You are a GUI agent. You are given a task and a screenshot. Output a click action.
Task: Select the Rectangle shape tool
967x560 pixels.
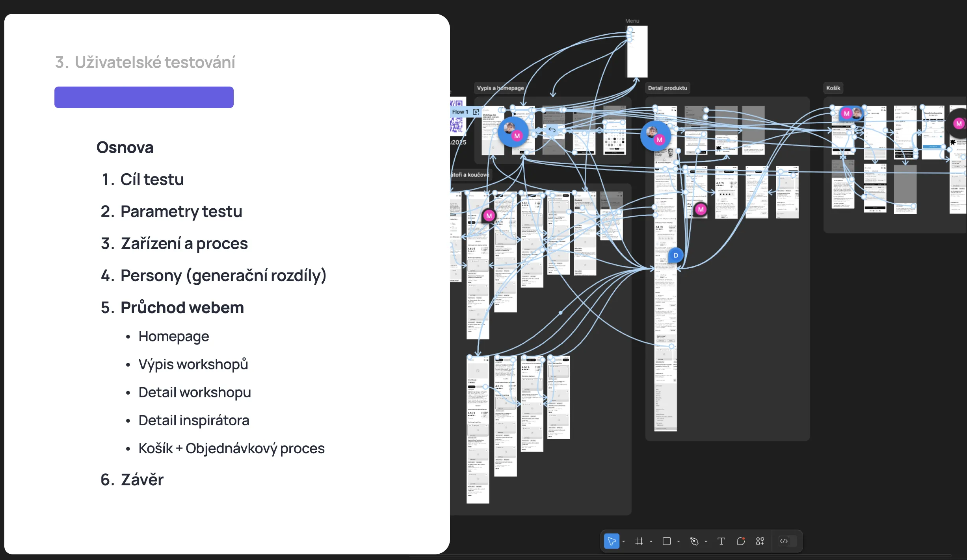pos(667,541)
